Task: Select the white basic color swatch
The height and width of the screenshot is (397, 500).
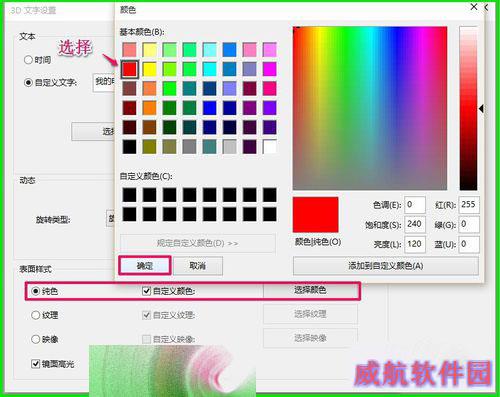Action: click(x=269, y=147)
